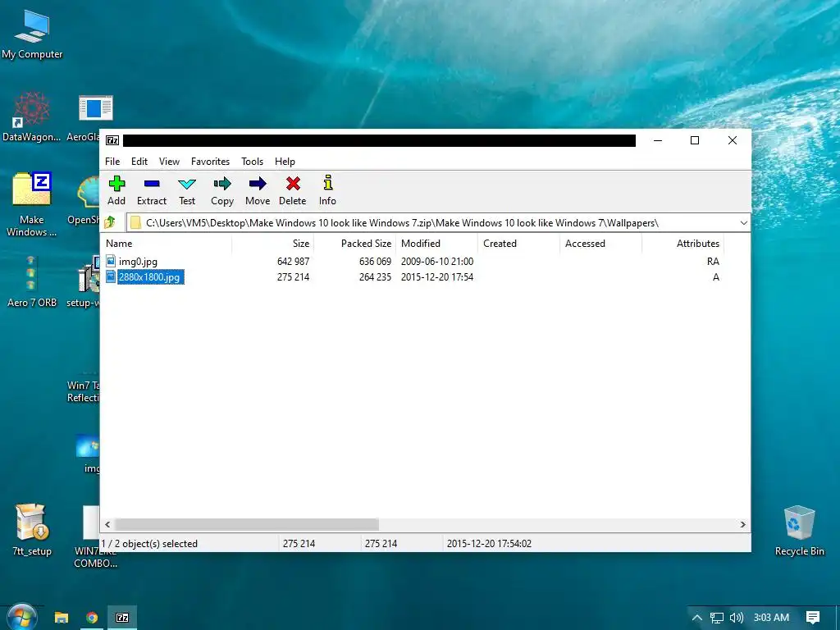This screenshot has width=840, height=630.
Task: Open the Start orb button
Action: pos(22,617)
